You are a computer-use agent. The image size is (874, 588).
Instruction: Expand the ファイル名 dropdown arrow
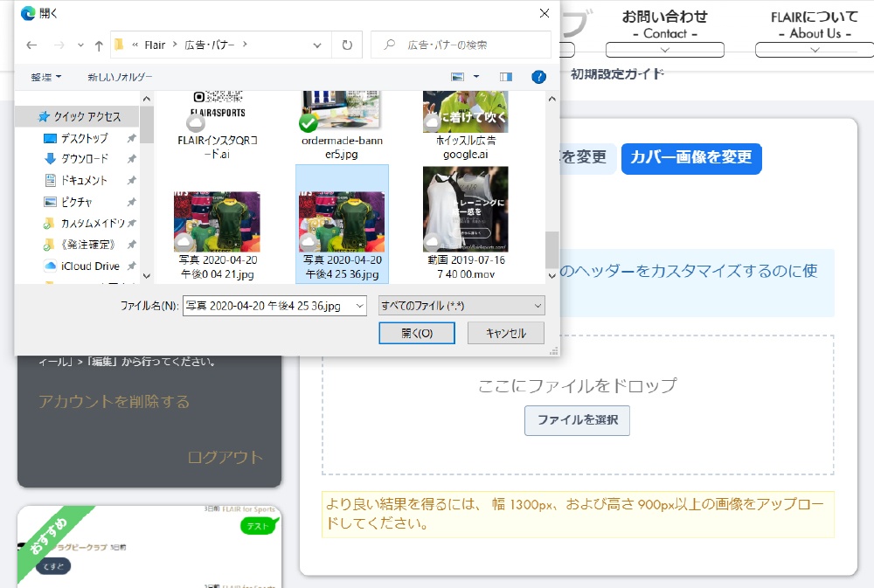pyautogui.click(x=360, y=306)
